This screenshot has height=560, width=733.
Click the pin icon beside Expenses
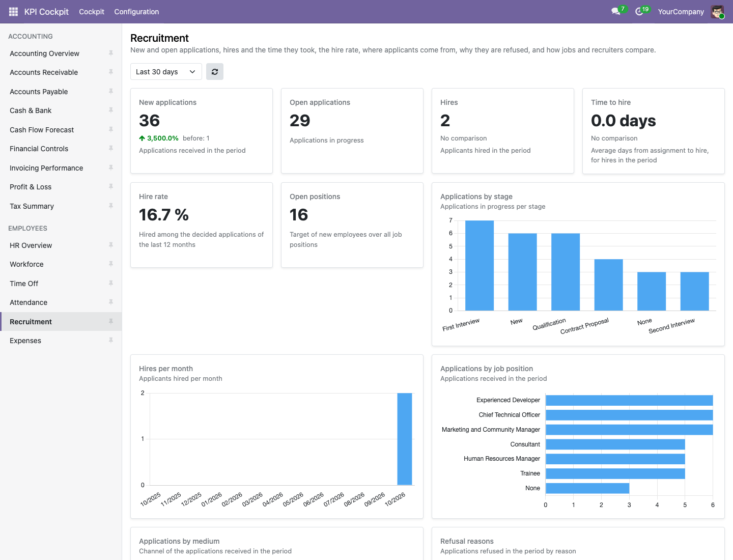111,341
